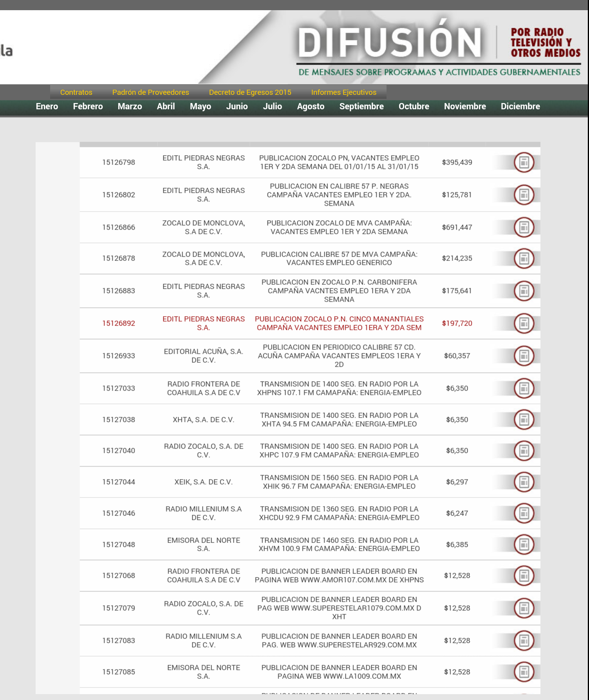Image resolution: width=589 pixels, height=700 pixels.
Task: Open the Contratos menu
Action: [76, 92]
